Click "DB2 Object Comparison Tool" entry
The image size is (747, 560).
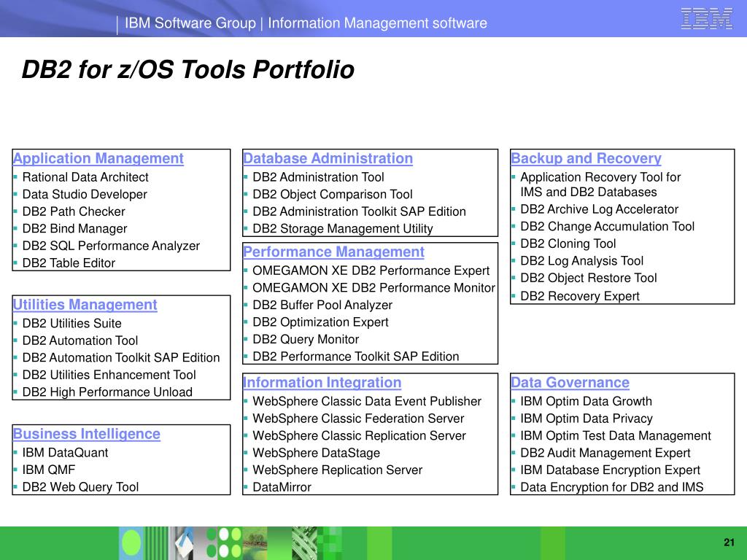point(333,194)
